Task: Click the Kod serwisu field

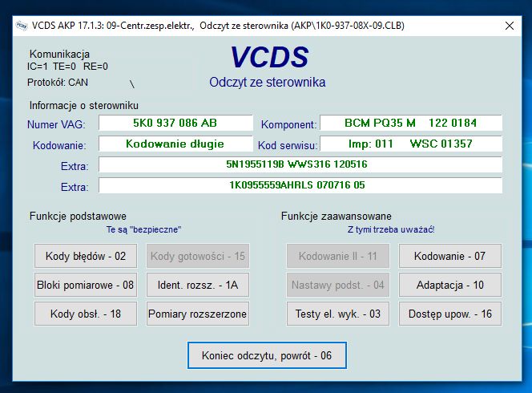Action: 410,144
